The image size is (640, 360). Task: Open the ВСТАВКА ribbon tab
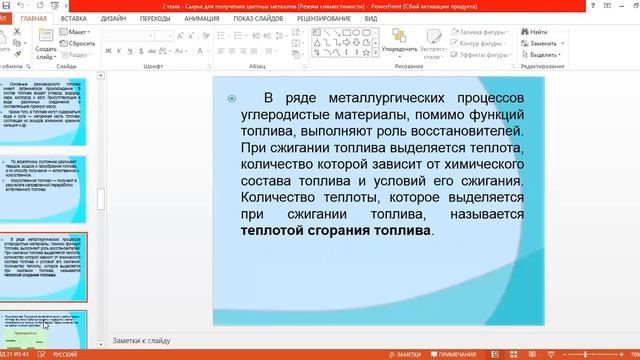coord(74,18)
